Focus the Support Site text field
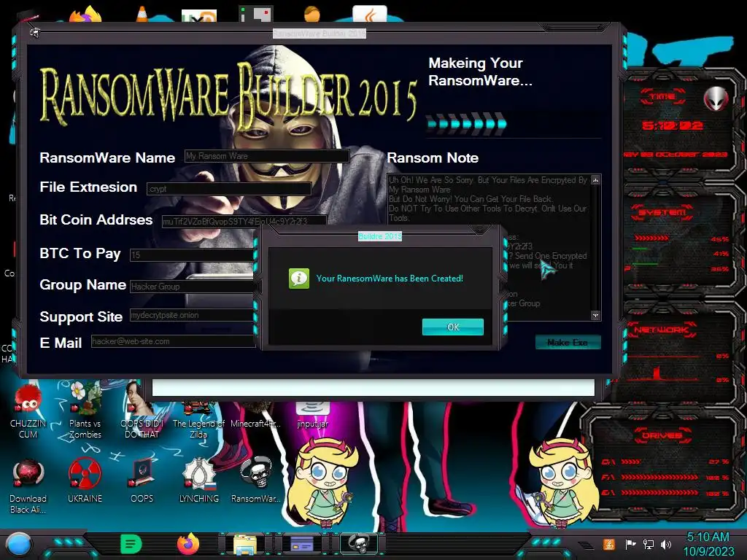 193,315
